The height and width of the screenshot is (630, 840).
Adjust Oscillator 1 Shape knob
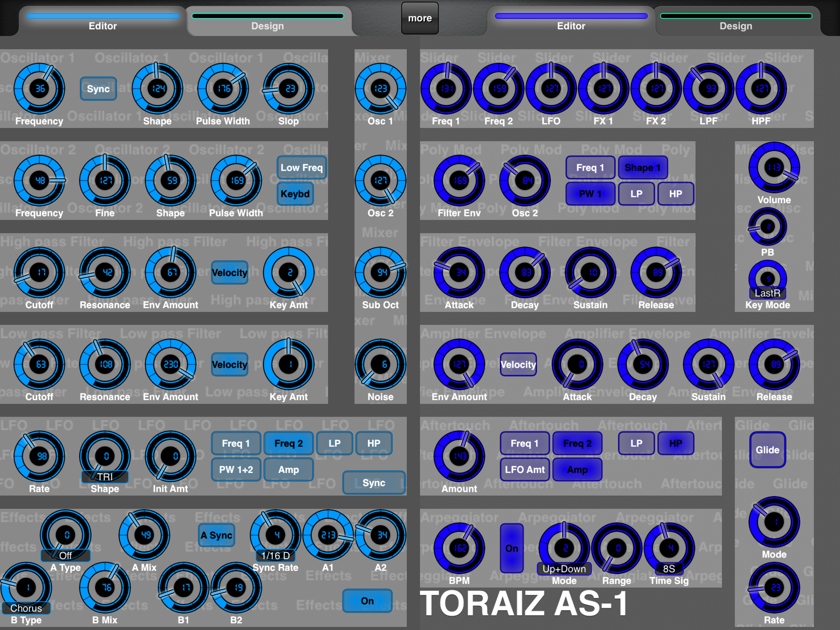158,89
